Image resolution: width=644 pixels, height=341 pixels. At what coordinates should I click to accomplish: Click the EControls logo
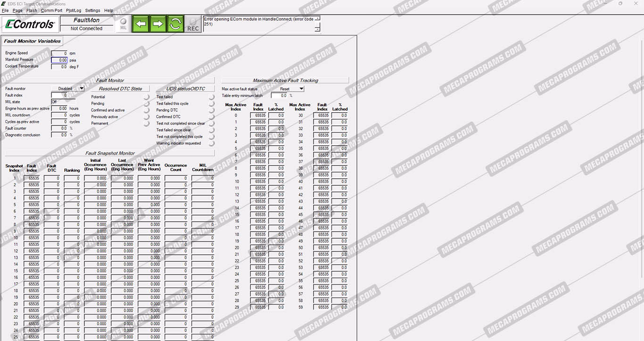(x=30, y=24)
